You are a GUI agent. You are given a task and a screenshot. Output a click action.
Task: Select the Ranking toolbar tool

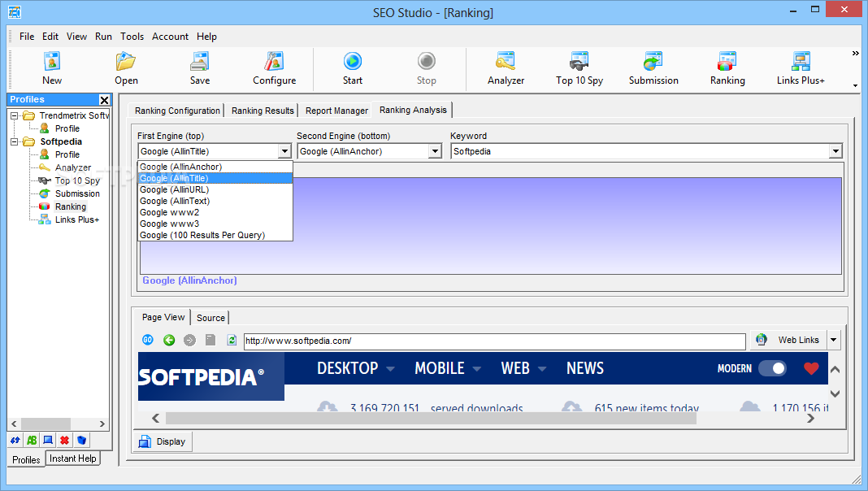pyautogui.click(x=727, y=68)
